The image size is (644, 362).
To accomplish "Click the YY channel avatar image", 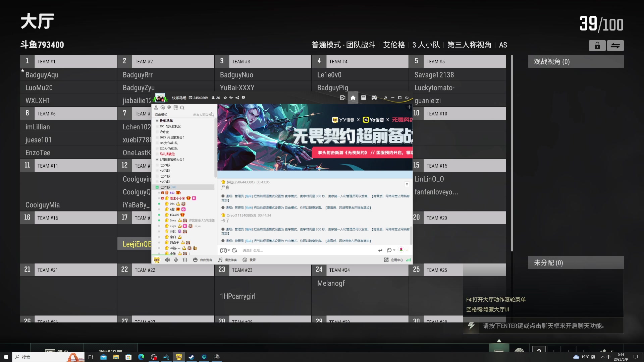I will click(160, 98).
